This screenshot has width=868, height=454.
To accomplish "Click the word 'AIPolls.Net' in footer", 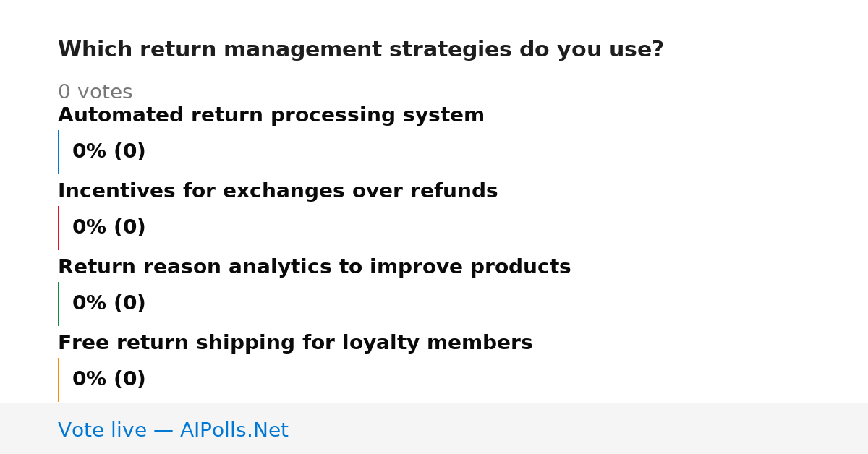I will point(234,430).
